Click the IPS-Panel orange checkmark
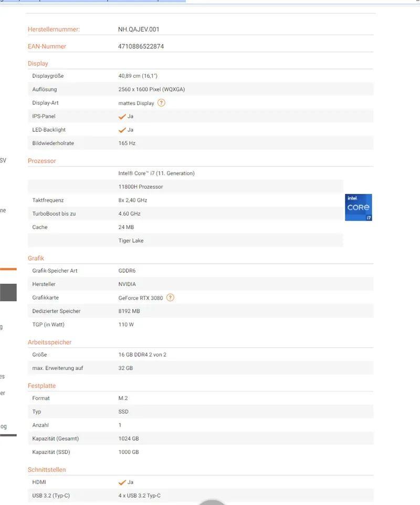 [122, 117]
